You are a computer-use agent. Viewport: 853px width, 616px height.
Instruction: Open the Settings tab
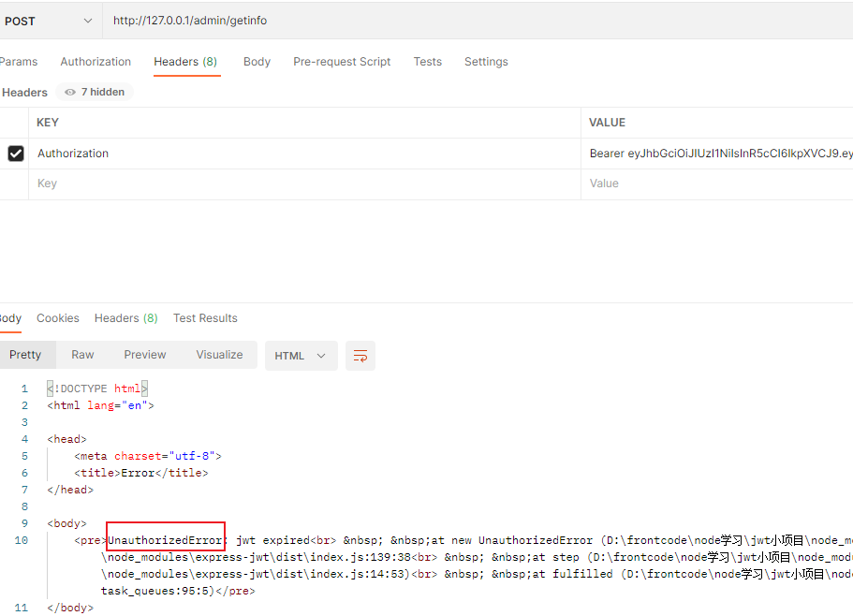click(x=486, y=62)
